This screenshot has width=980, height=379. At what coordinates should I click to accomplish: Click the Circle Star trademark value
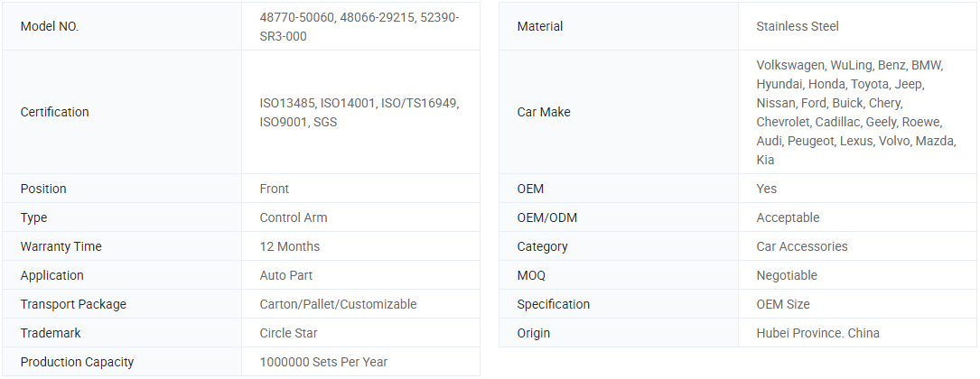pyautogui.click(x=288, y=333)
